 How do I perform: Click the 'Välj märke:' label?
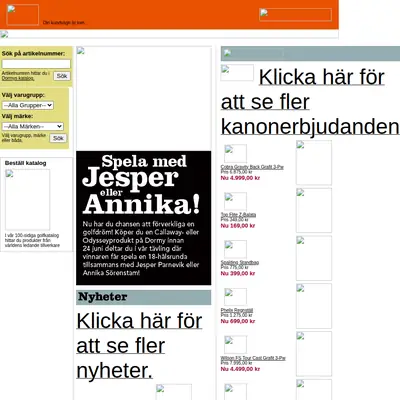(17, 116)
